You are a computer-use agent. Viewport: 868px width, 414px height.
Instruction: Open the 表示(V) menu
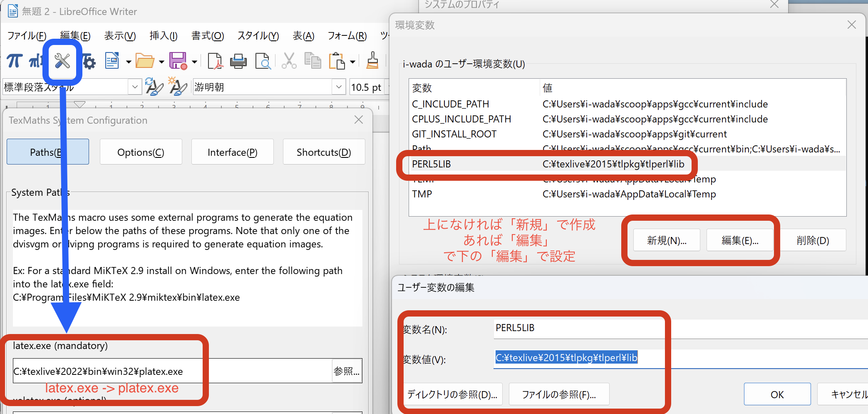point(120,36)
